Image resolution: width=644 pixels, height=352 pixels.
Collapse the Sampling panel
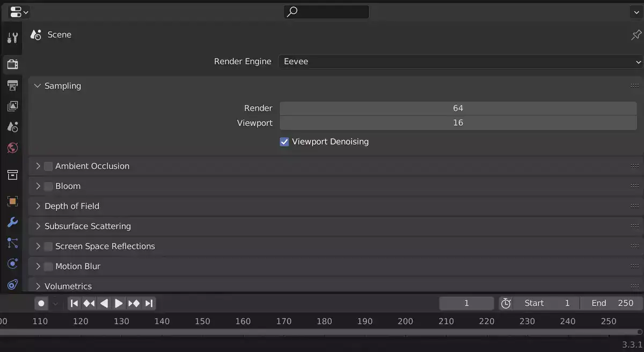[x=37, y=86]
